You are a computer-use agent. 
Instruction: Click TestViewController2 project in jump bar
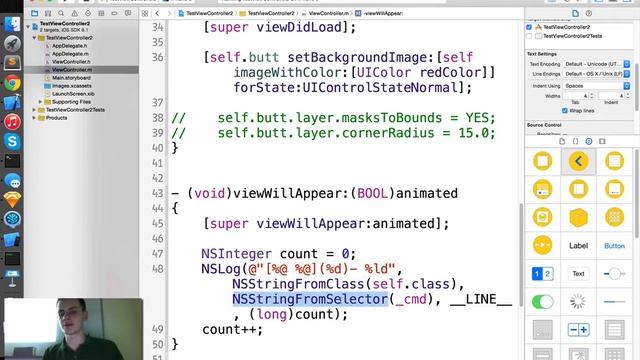(206, 13)
